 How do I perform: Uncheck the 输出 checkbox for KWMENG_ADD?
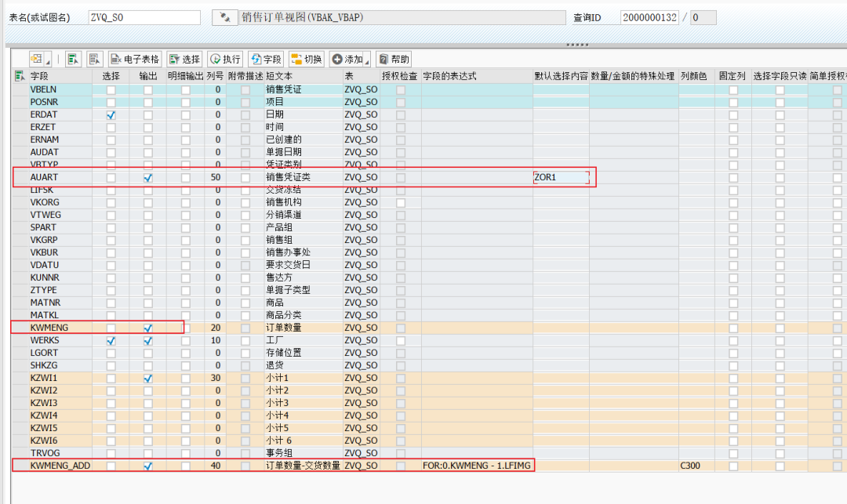pos(148,466)
